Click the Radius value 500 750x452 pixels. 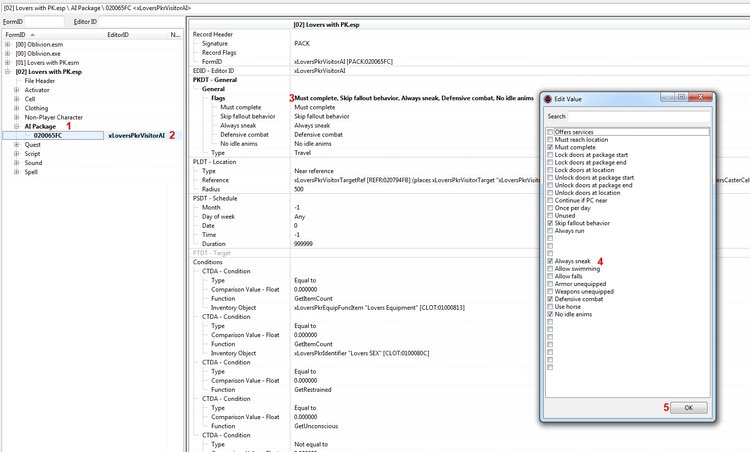coord(298,189)
